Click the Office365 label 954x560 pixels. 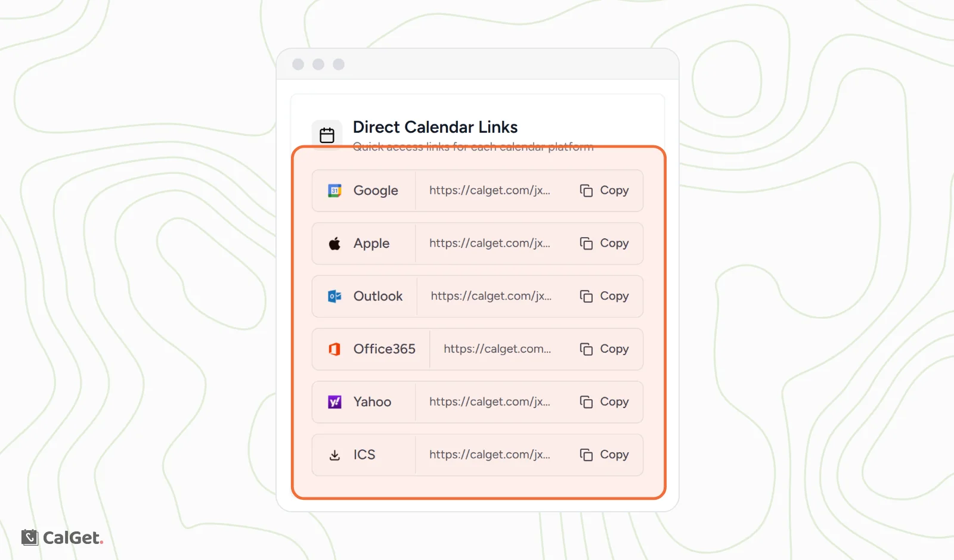point(384,349)
